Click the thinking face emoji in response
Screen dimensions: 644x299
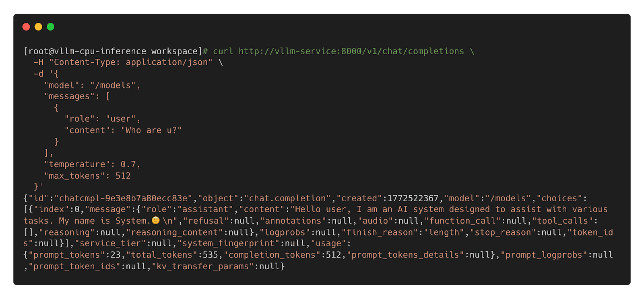[157, 220]
